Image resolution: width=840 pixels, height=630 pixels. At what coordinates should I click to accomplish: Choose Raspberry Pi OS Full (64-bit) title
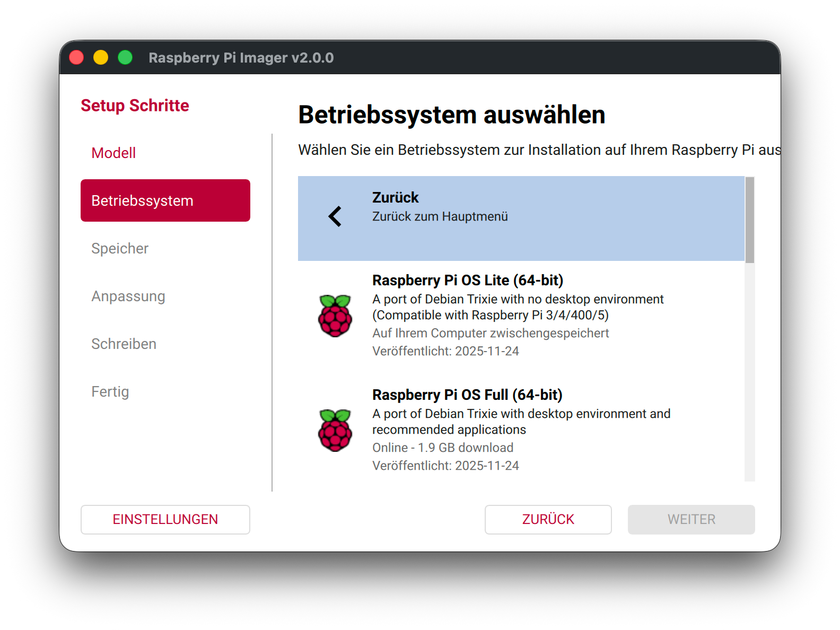[467, 395]
